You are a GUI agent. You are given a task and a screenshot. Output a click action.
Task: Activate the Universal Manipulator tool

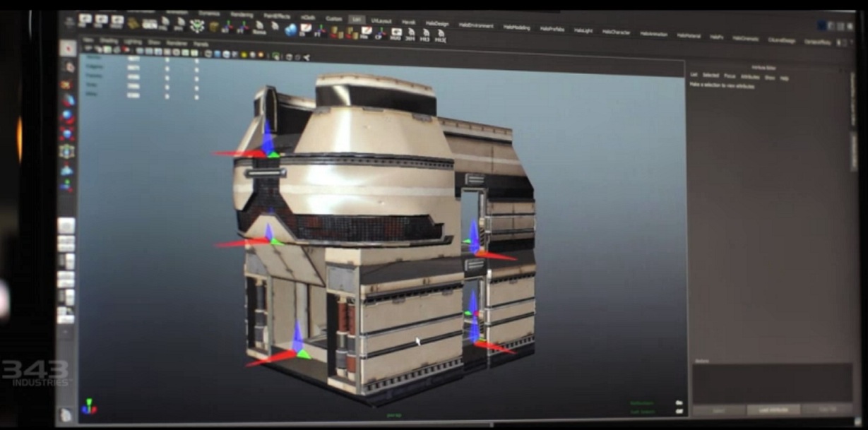click(x=68, y=151)
